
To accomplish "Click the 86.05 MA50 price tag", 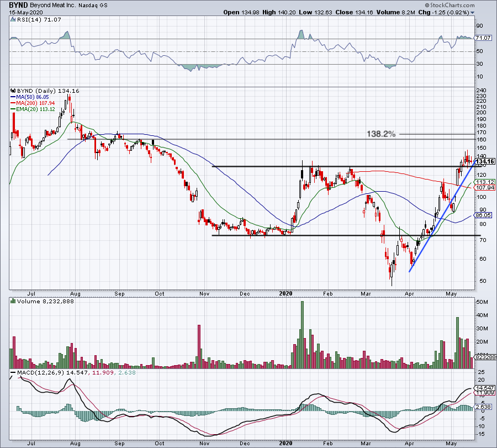I will (483, 215).
